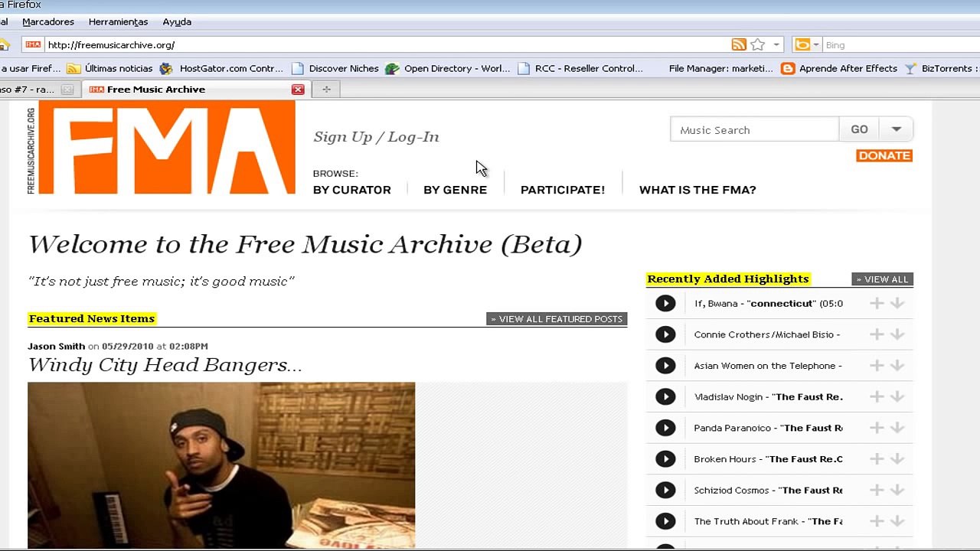Download Panda Paranoico track arrow icon
This screenshot has height=551, width=980.
tap(897, 428)
